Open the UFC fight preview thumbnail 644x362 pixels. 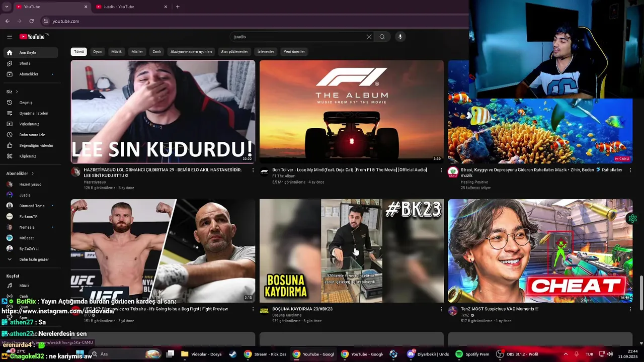[163, 251]
